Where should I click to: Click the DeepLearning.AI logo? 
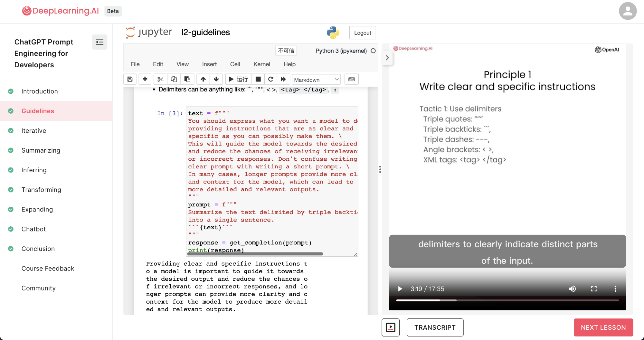pos(61,11)
